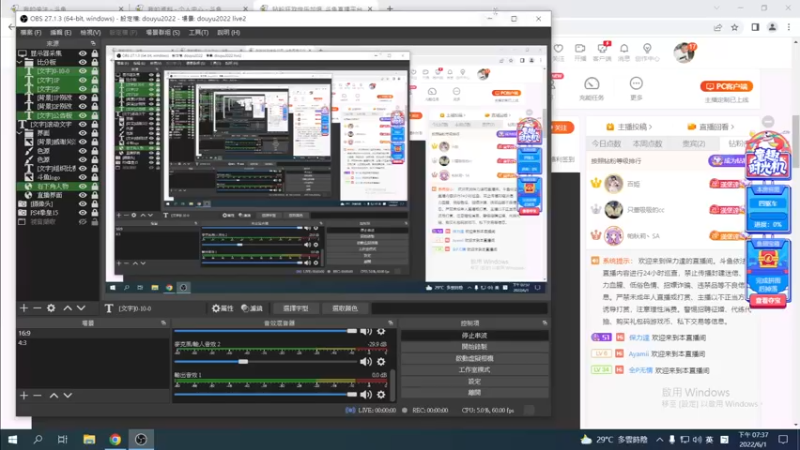Toggle lock on PS4拳皇15 source

click(94, 213)
